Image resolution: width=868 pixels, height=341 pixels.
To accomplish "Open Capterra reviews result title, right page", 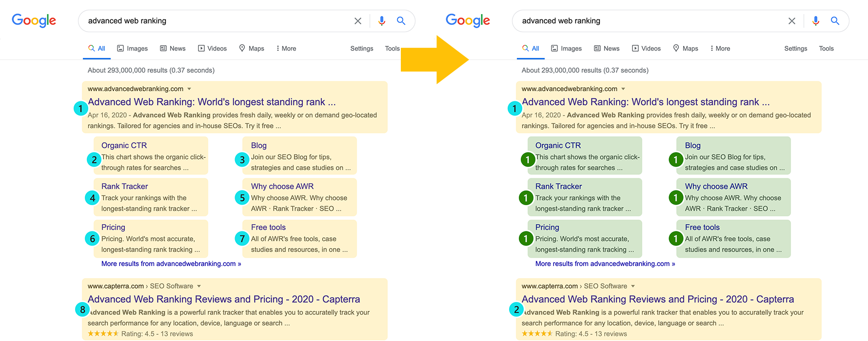I will pos(658,299).
